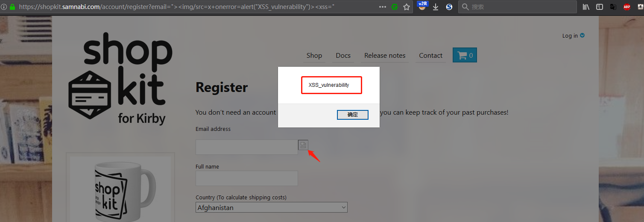Open the ABP Adblock Plus icon
The height and width of the screenshot is (222, 644).
626,7
